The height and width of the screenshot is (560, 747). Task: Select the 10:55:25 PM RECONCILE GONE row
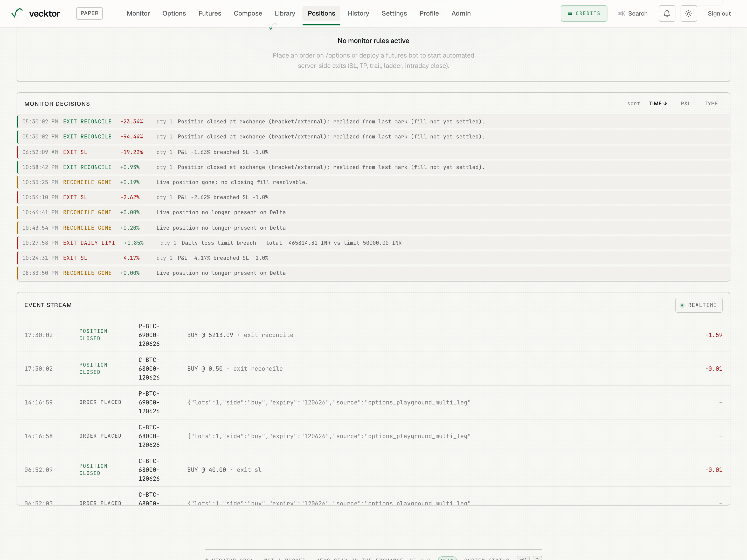tap(374, 182)
